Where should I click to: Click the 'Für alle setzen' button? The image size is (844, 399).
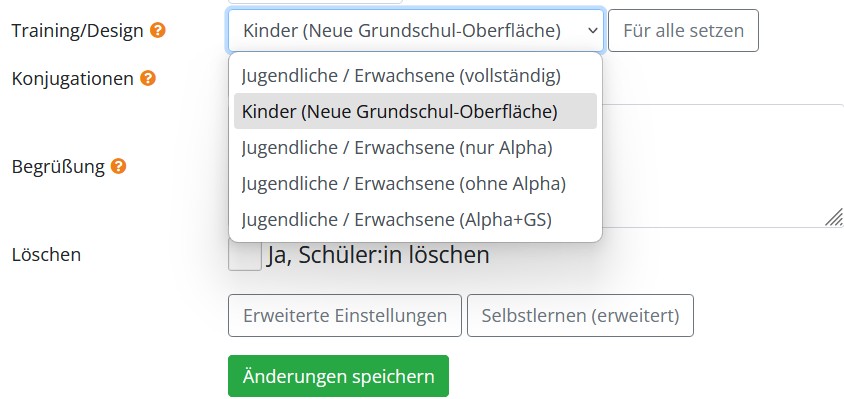(684, 31)
